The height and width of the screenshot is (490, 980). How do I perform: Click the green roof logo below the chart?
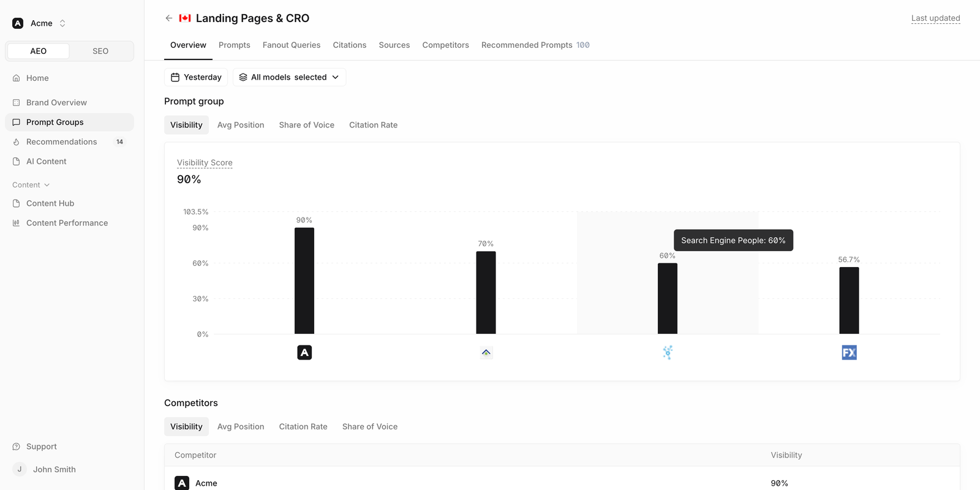click(486, 352)
